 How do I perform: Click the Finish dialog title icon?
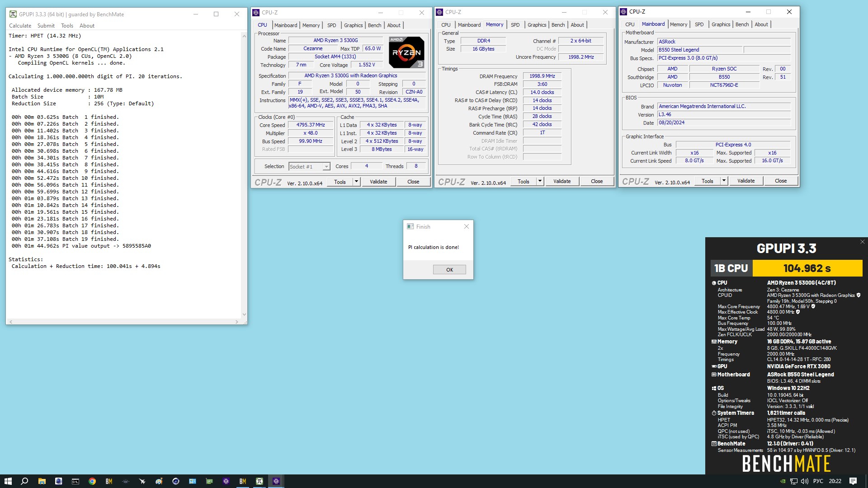click(410, 226)
